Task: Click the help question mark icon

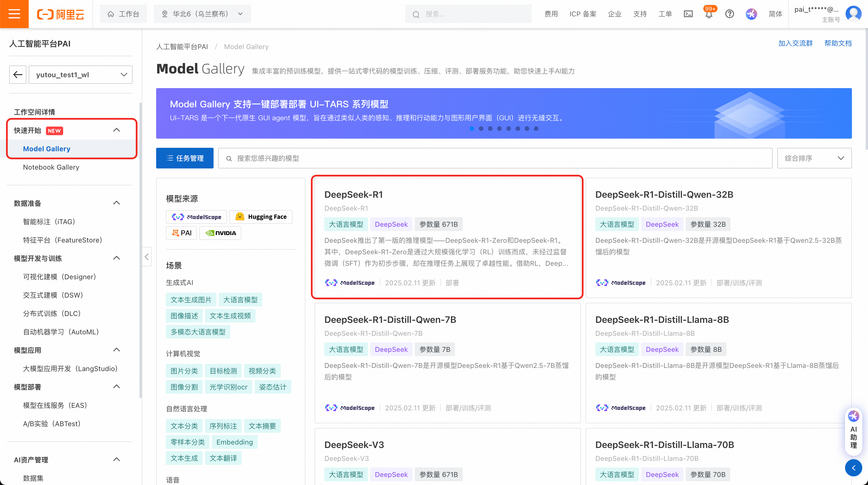Action: pyautogui.click(x=730, y=14)
